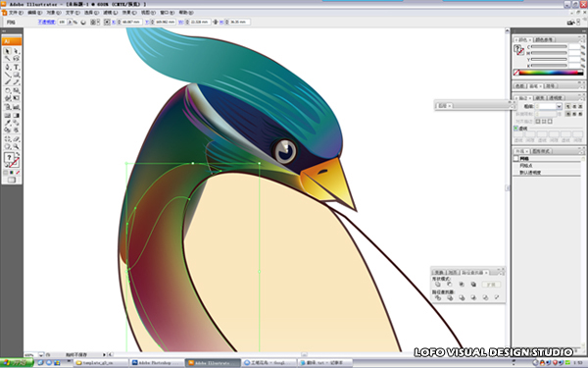Select the Rotate tool

coord(7,90)
